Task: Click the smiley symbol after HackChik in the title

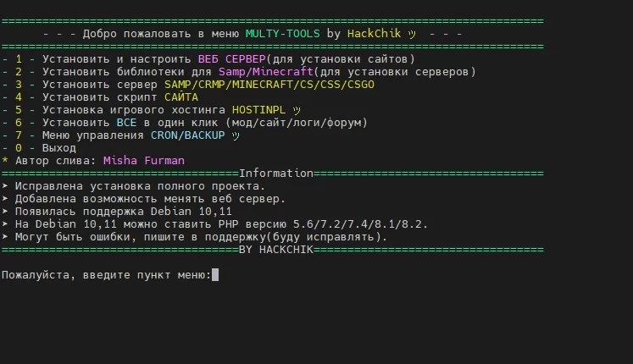Action: point(412,34)
